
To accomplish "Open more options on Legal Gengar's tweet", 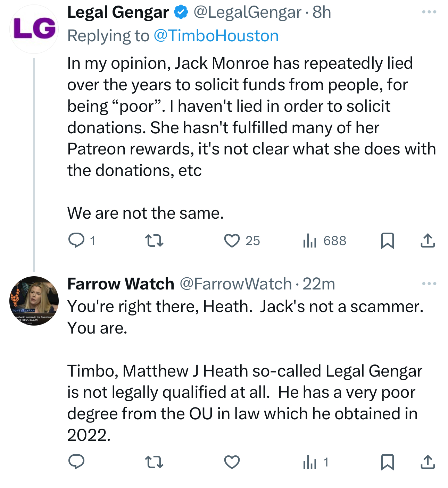I will coord(429,12).
